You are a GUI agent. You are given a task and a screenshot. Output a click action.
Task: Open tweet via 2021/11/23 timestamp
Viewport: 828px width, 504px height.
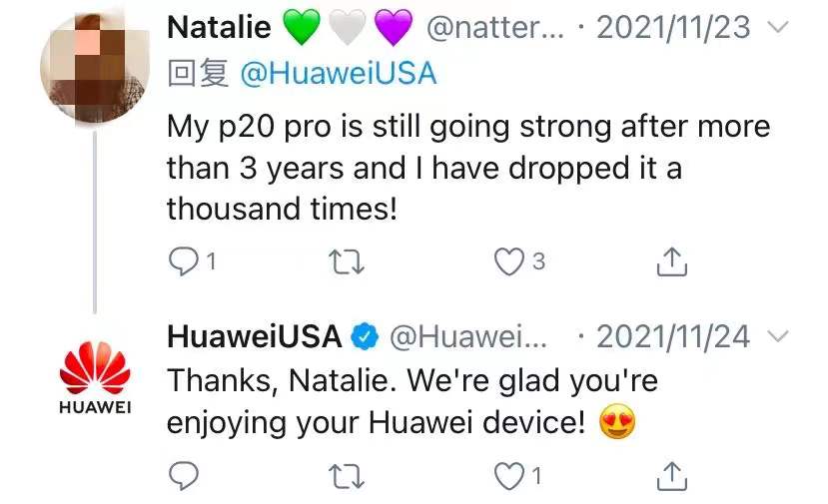coord(673,27)
